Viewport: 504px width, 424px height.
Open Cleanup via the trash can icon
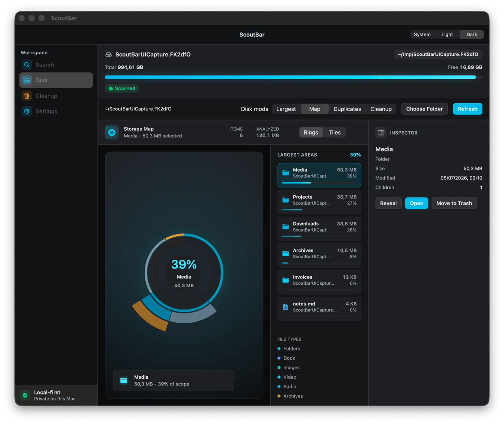coord(27,96)
